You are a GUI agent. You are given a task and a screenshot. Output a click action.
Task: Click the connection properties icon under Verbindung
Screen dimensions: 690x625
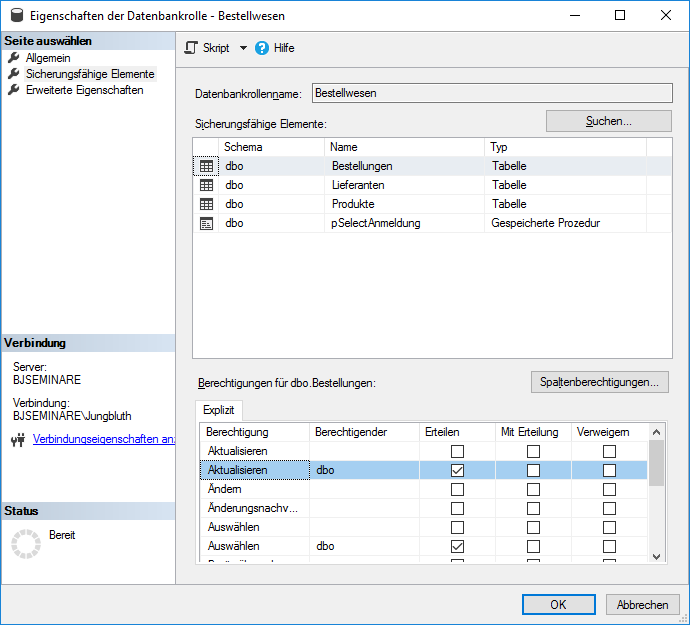17,440
